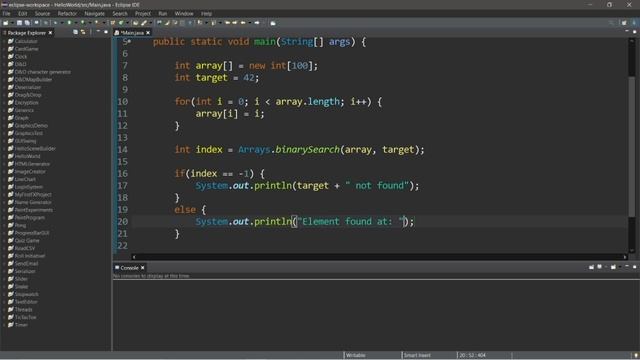Minimize the editor area
Image resolution: width=640 pixels, height=360 pixels.
point(627,31)
